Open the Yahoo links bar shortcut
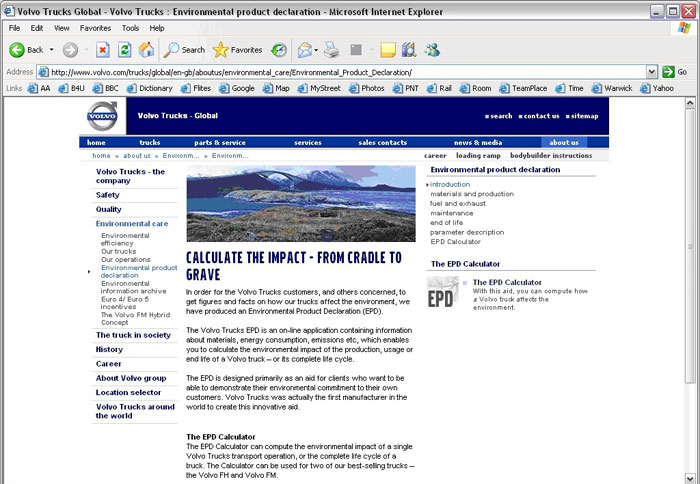The width and height of the screenshot is (700, 484). coord(657,88)
